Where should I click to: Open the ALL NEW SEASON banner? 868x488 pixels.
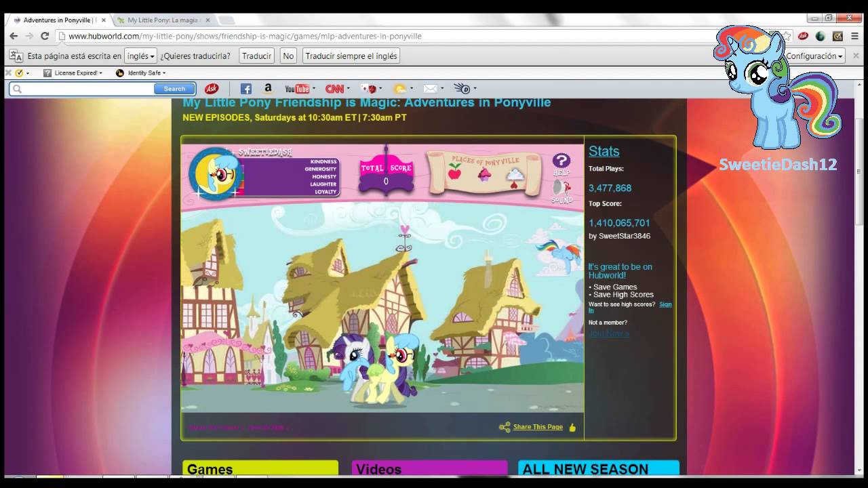pos(599,468)
